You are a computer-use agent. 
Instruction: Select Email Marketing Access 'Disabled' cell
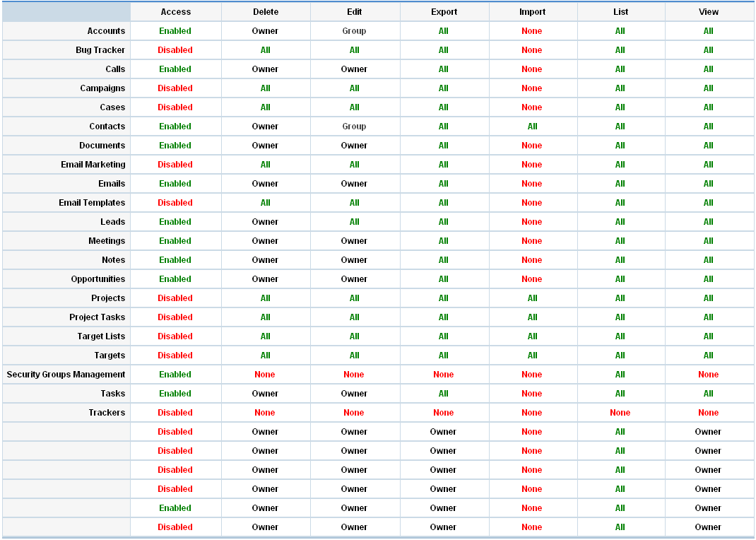tap(175, 165)
